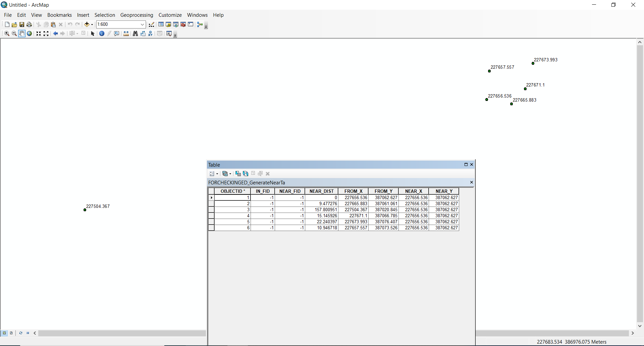The image size is (644, 346).
Task: Activate the Measure ruler tool
Action: tap(126, 34)
